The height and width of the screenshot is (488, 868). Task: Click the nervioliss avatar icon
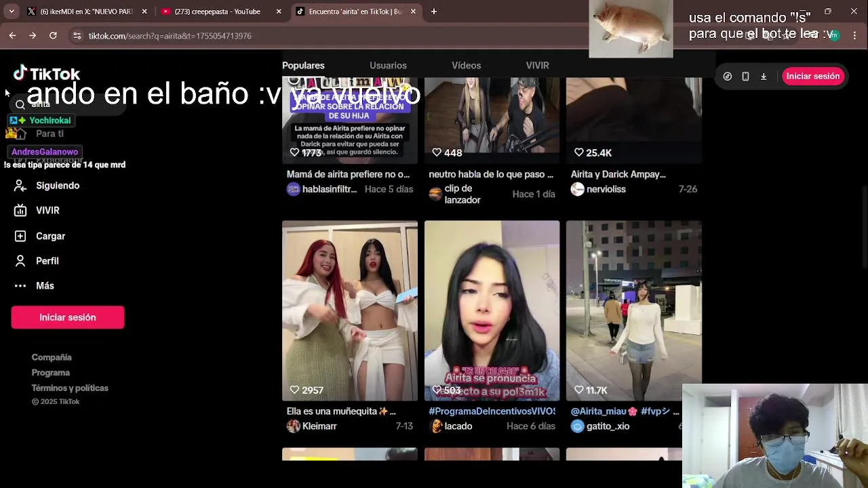pos(577,189)
